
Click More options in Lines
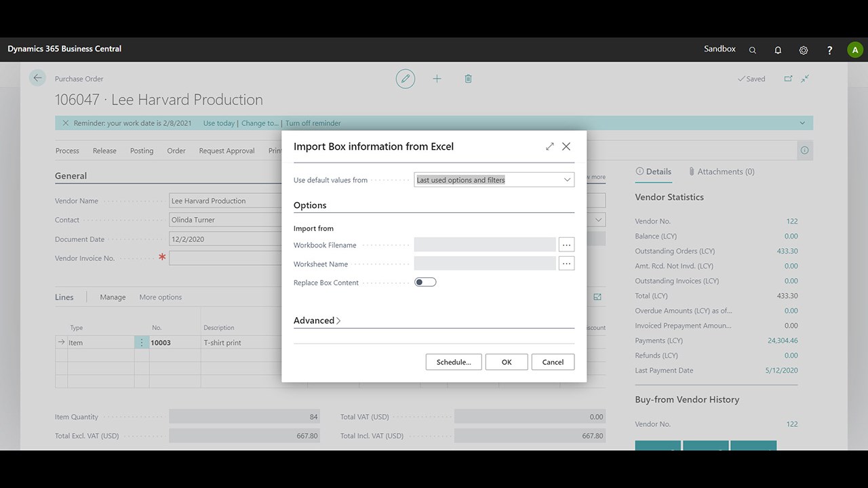161,297
